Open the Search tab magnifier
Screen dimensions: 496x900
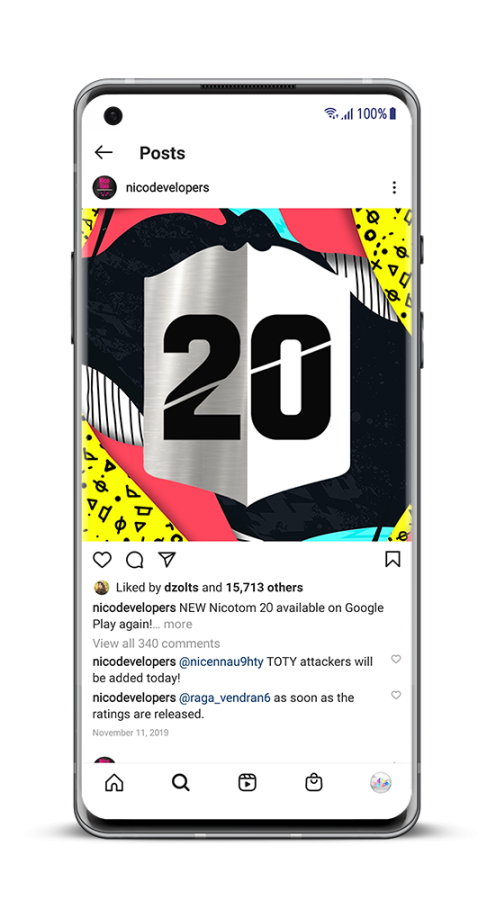click(x=181, y=782)
